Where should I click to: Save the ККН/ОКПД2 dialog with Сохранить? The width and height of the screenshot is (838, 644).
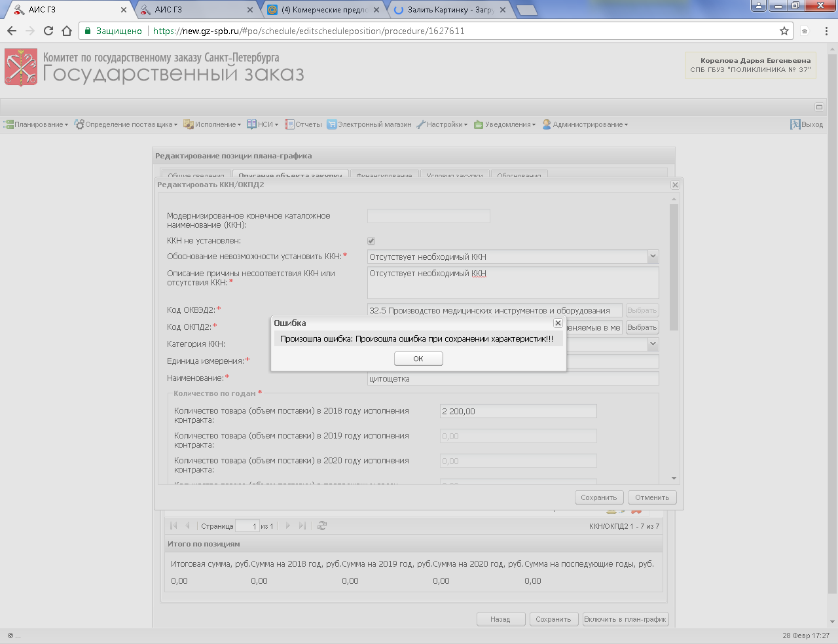pyautogui.click(x=599, y=497)
